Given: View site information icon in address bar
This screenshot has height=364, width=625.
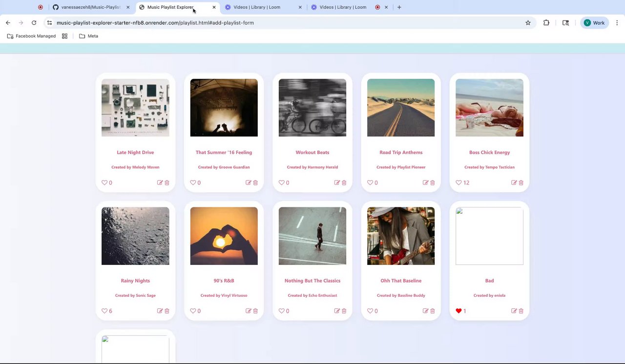Looking at the screenshot, I should [x=49, y=22].
